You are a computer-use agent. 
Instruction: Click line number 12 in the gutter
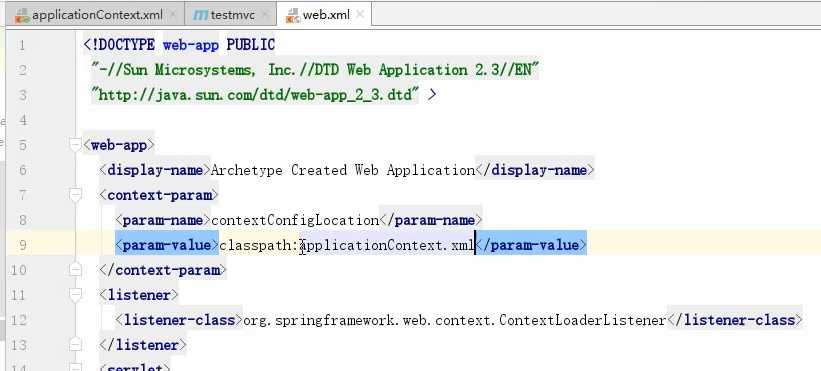coord(18,320)
